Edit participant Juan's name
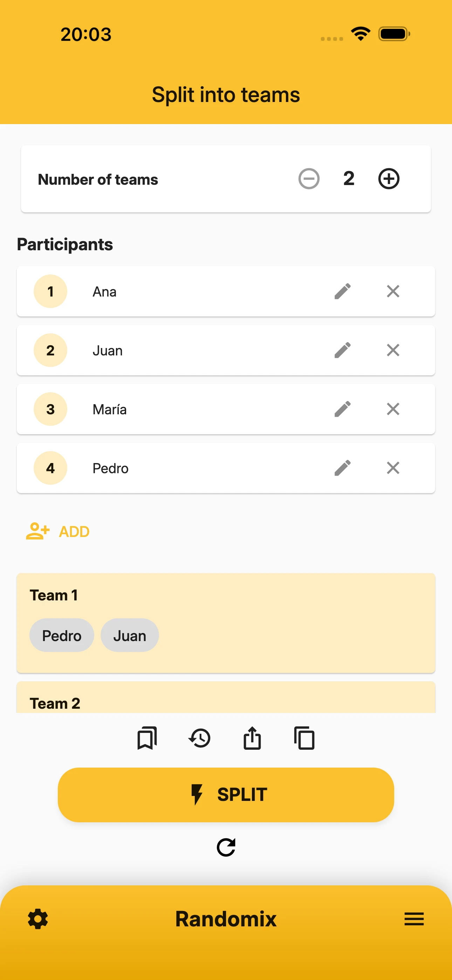The width and height of the screenshot is (452, 980). tap(342, 351)
